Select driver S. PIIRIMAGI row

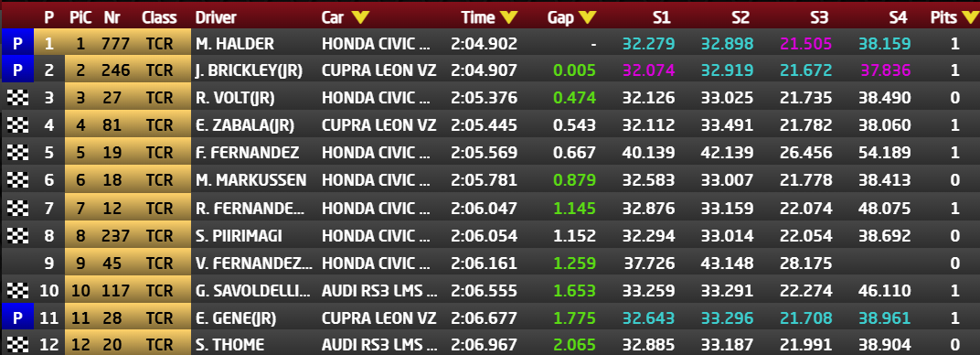pos(490,236)
